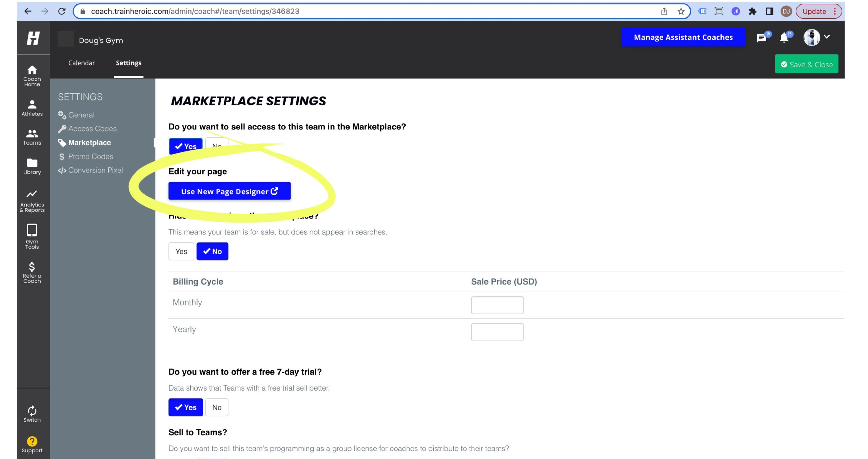868x459 pixels.
Task: Click the browser share icon
Action: (x=664, y=12)
